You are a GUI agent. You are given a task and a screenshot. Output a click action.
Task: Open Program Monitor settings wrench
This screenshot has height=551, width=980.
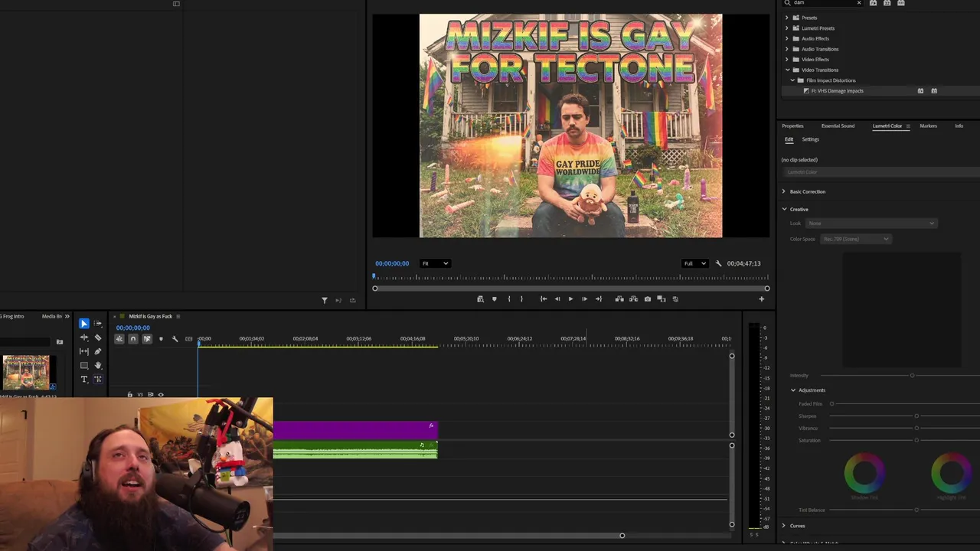tap(718, 263)
